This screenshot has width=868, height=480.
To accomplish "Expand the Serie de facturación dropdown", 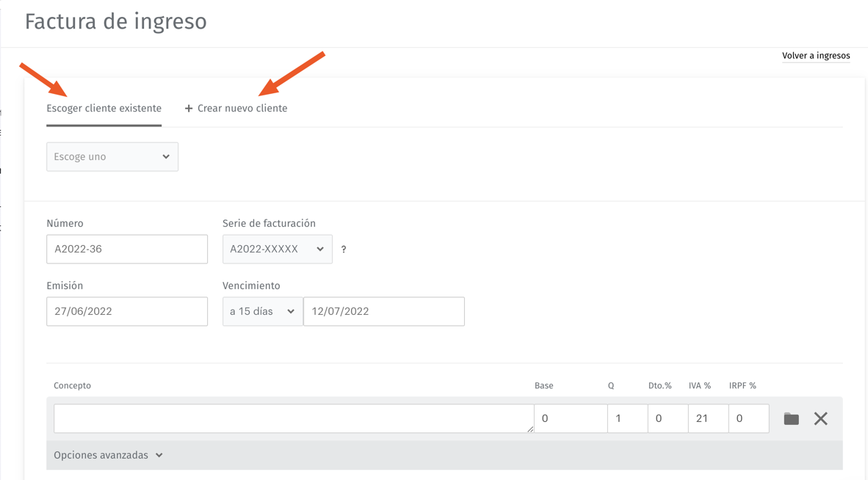I will pyautogui.click(x=277, y=250).
